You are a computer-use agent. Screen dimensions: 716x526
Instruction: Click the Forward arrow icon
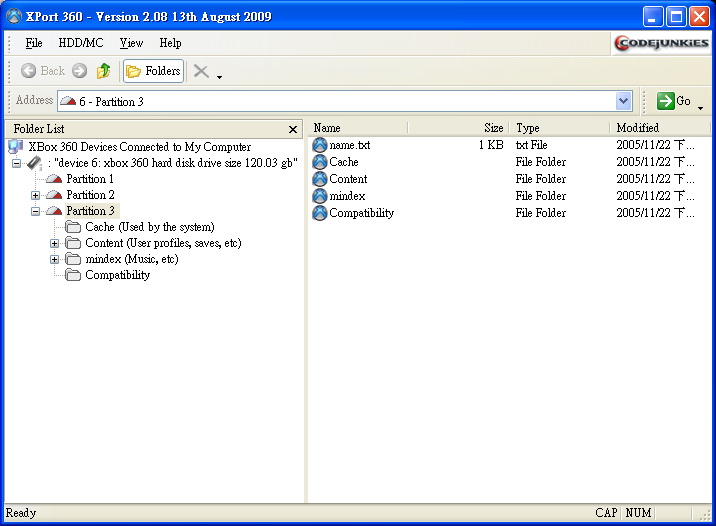pyautogui.click(x=79, y=71)
